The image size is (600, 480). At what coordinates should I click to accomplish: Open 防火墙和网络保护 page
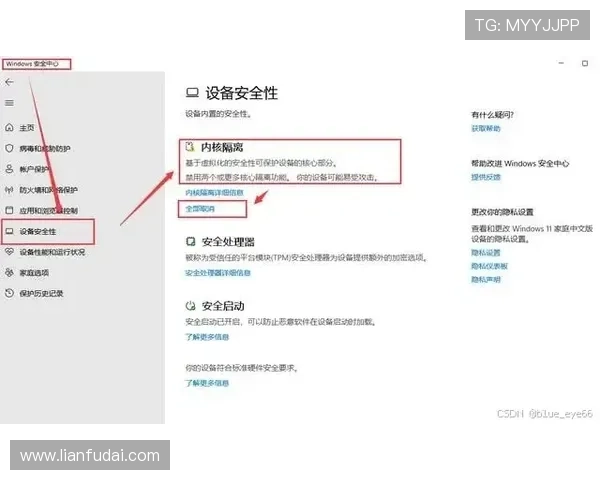(x=49, y=190)
